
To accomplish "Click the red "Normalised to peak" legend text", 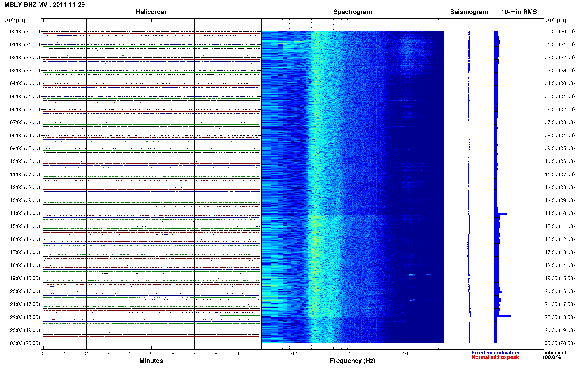I will [x=495, y=357].
